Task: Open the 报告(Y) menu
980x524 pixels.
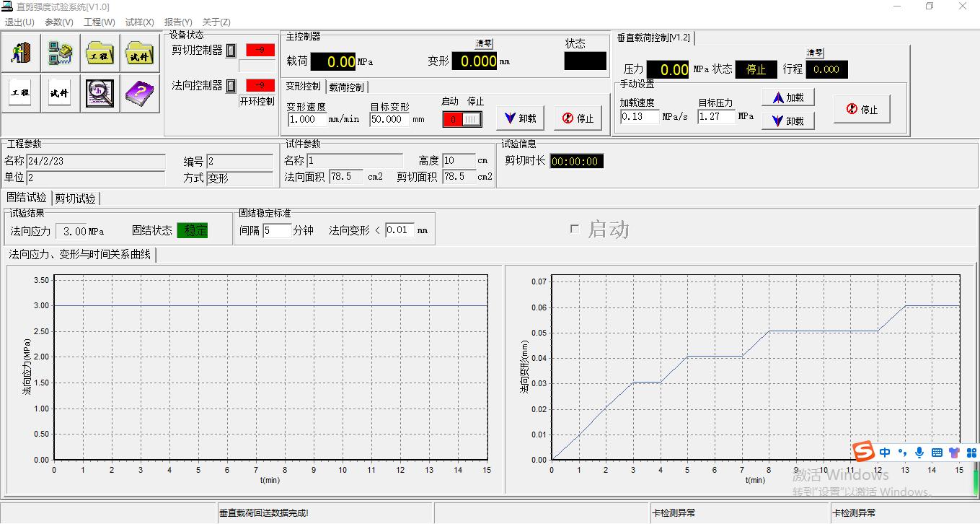Action: 178,22
